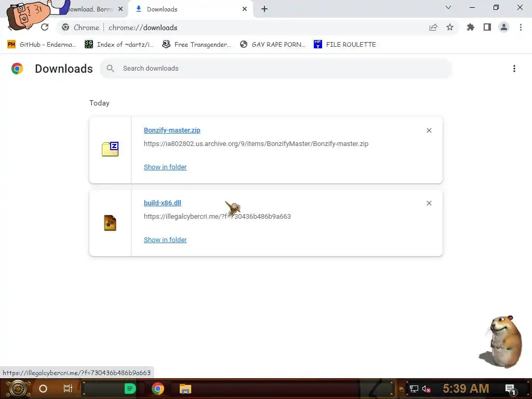Click the Chrome logo beside Downloads

(17, 69)
